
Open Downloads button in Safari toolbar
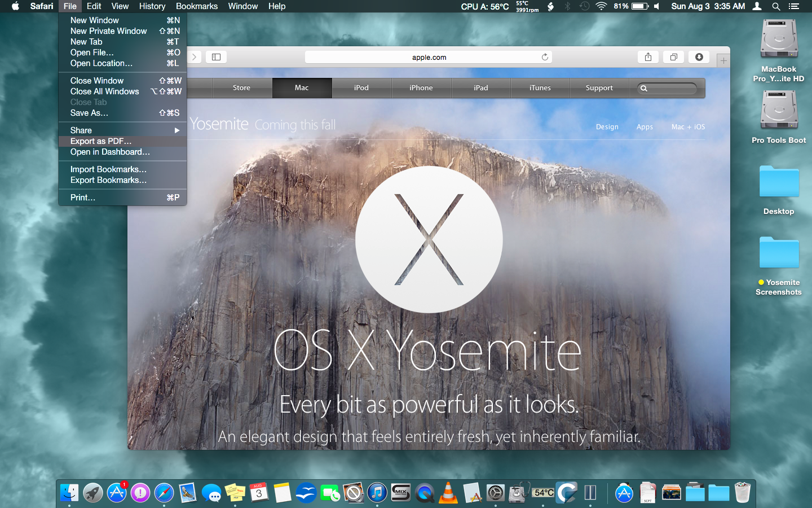pos(699,57)
